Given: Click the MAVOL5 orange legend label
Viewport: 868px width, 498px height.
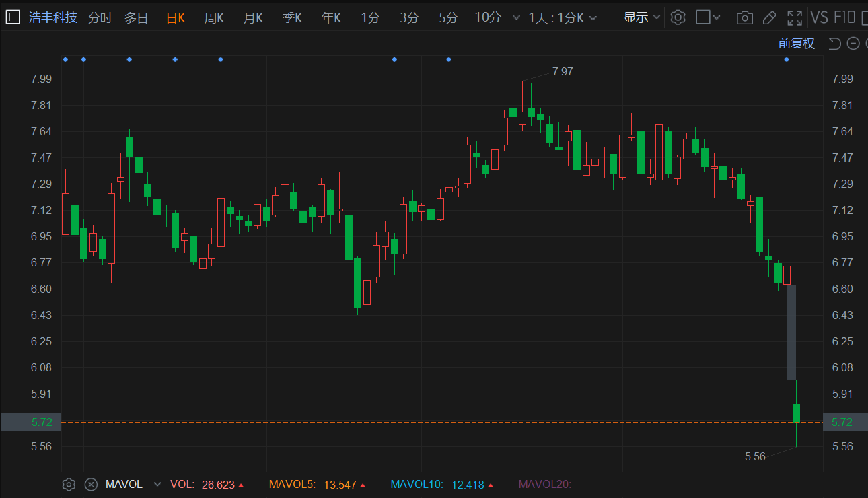Looking at the screenshot, I should [291, 484].
